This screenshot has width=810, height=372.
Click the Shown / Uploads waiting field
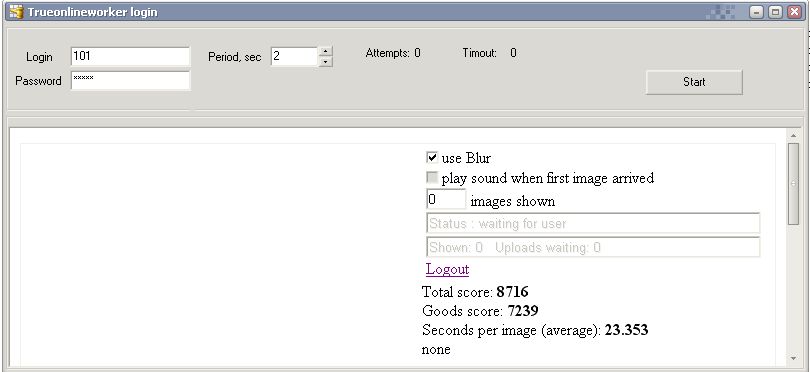tap(593, 247)
